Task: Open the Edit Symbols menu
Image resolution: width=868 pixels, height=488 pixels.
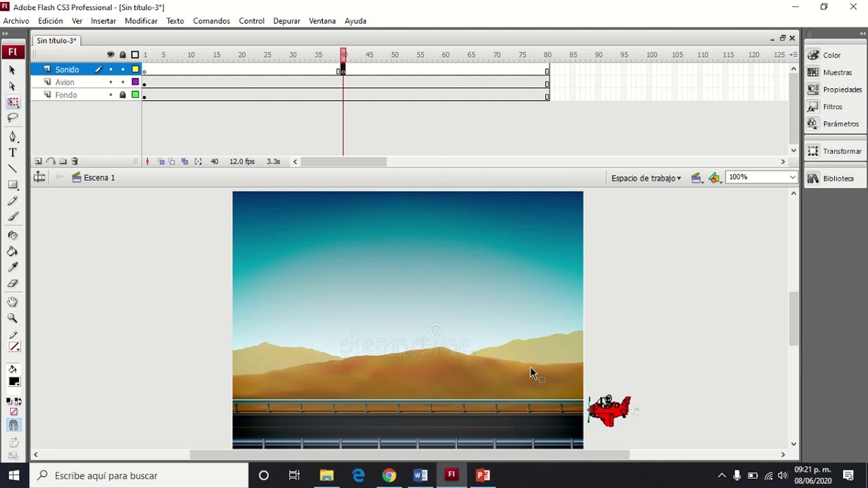Action: tap(714, 178)
